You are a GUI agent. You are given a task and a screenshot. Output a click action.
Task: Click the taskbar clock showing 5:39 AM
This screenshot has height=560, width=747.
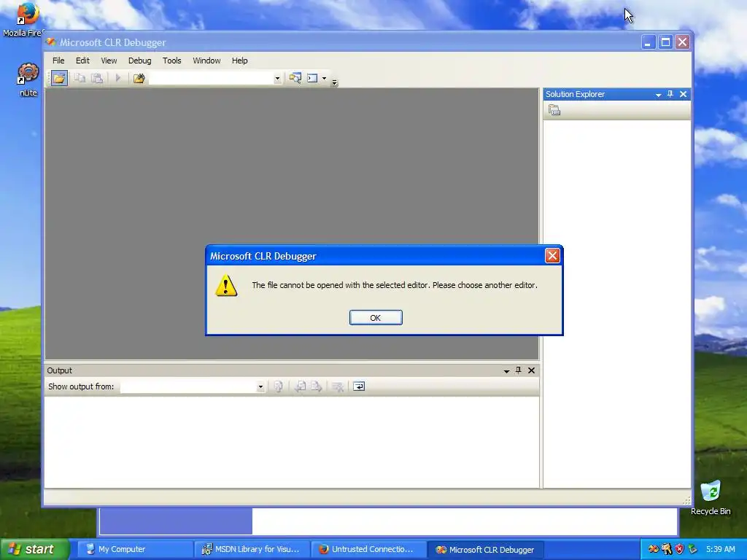pos(720,549)
